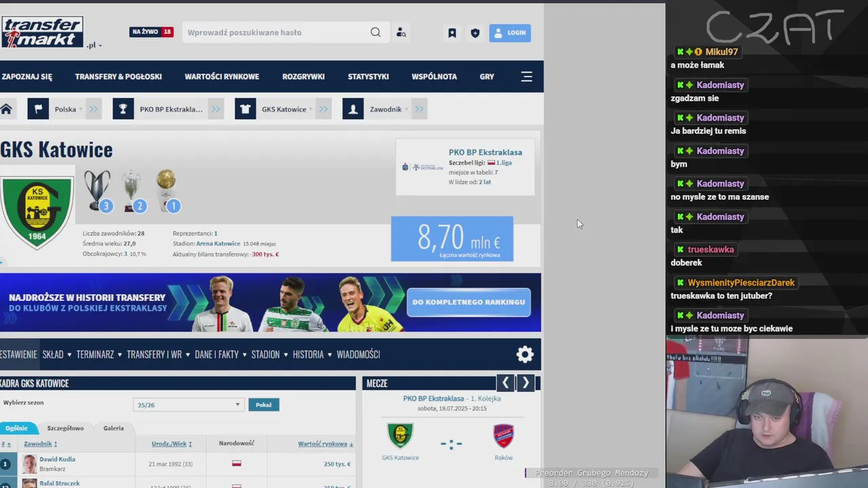Open the settings gear icon
Screen dimensions: 868x488
[525, 354]
